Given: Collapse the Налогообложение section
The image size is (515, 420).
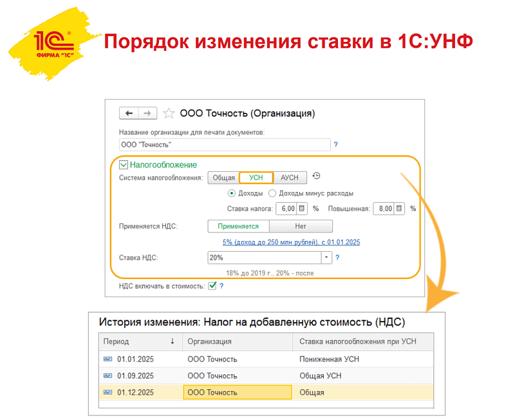Looking at the screenshot, I should tap(123, 165).
